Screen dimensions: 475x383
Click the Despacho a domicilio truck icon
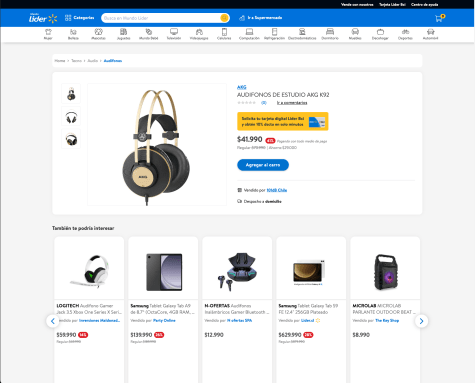pyautogui.click(x=239, y=201)
